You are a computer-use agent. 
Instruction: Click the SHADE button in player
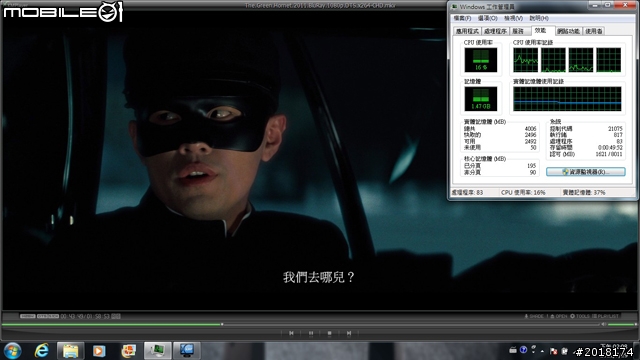pos(534,316)
